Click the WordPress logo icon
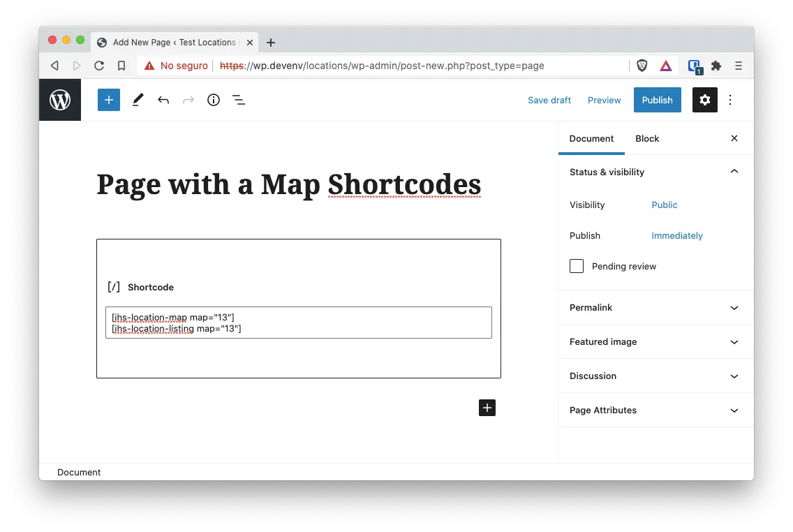The image size is (793, 532). pos(59,100)
